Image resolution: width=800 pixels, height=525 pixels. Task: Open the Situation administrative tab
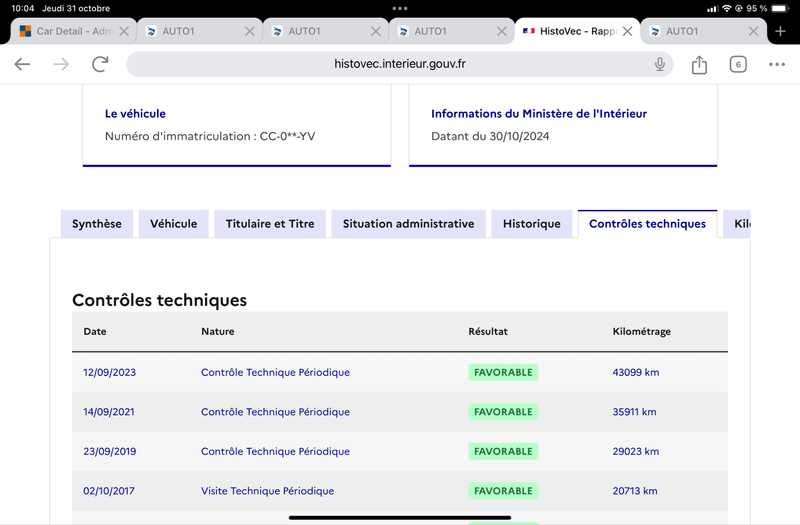408,223
